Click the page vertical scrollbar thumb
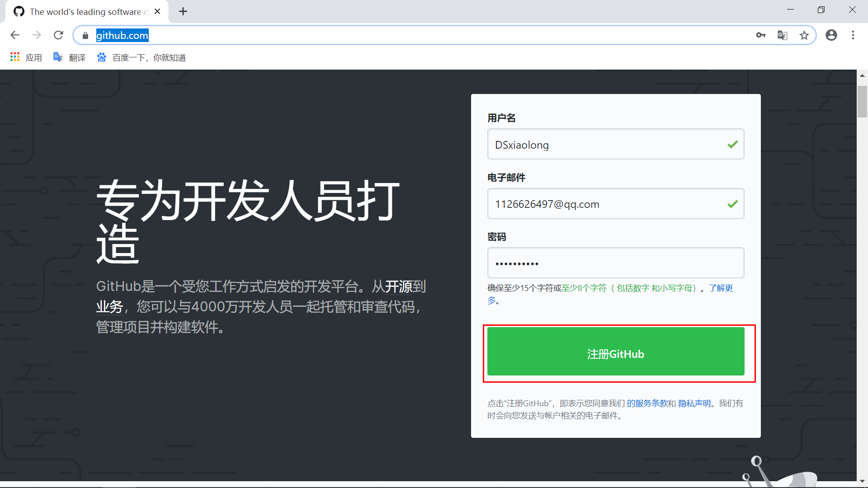The width and height of the screenshot is (868, 488). point(862,102)
